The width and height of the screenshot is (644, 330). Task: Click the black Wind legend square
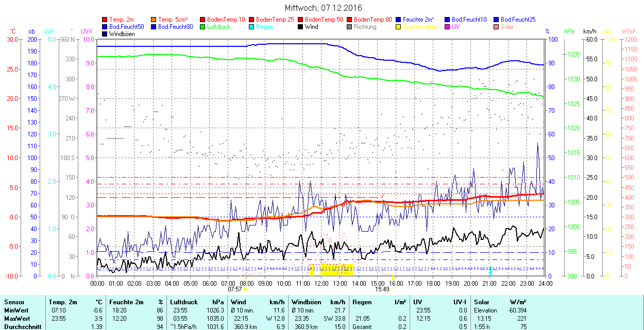(301, 27)
